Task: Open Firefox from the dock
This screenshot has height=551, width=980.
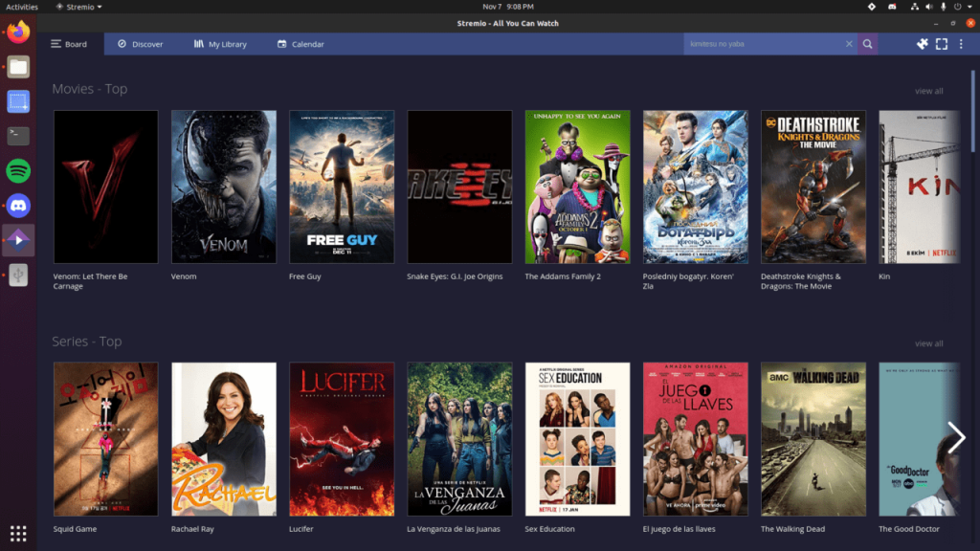Action: (x=18, y=32)
